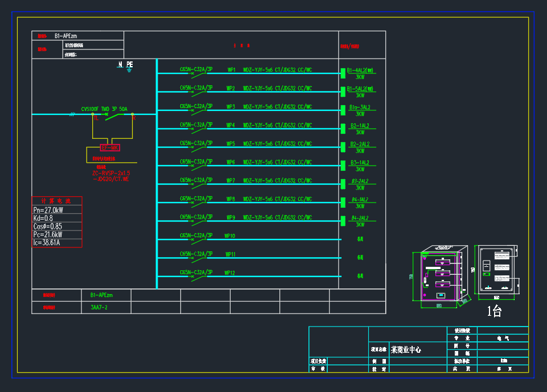Click the 3AA7-2 cell in bottom table

[x=99, y=307]
